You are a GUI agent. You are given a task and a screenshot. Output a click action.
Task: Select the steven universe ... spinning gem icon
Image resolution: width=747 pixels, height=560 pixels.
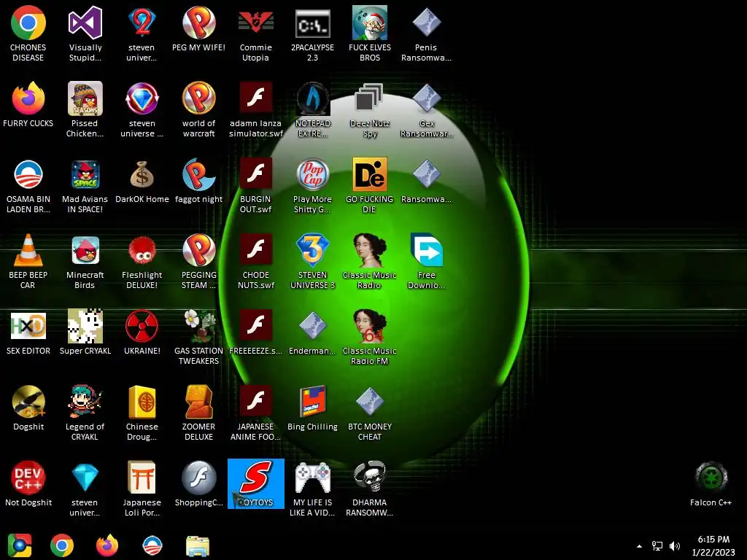[142, 98]
